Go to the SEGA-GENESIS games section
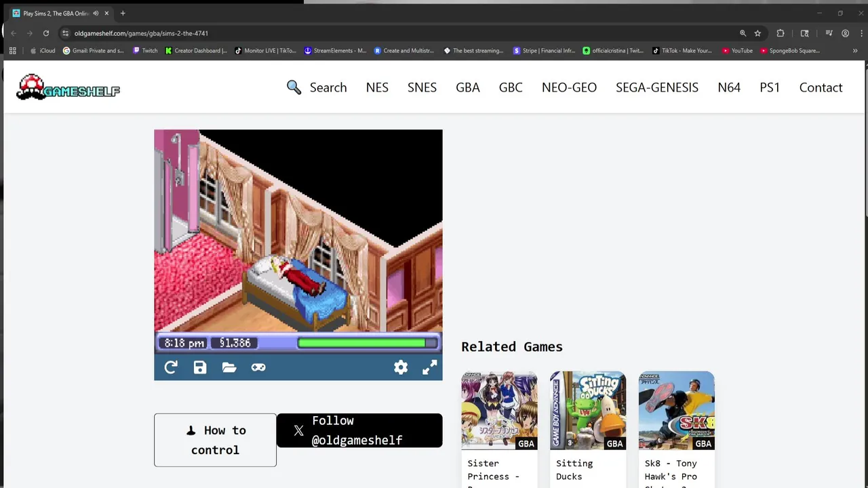This screenshot has width=868, height=488. pos(657,87)
